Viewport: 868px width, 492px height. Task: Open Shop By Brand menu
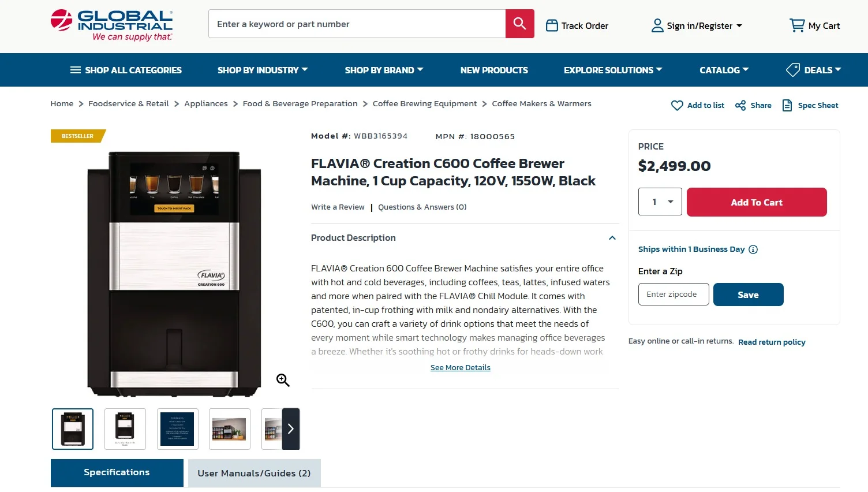(x=384, y=70)
